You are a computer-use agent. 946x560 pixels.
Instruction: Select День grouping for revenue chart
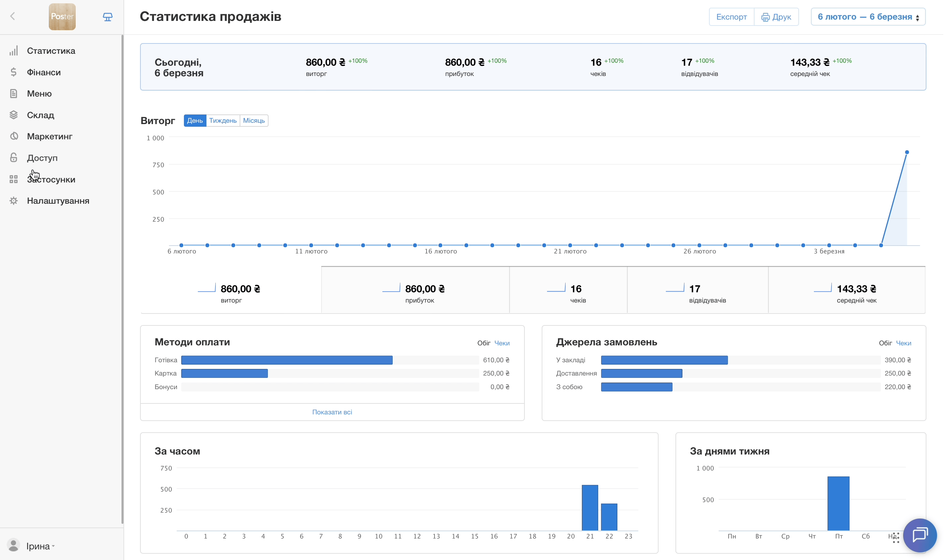(195, 121)
